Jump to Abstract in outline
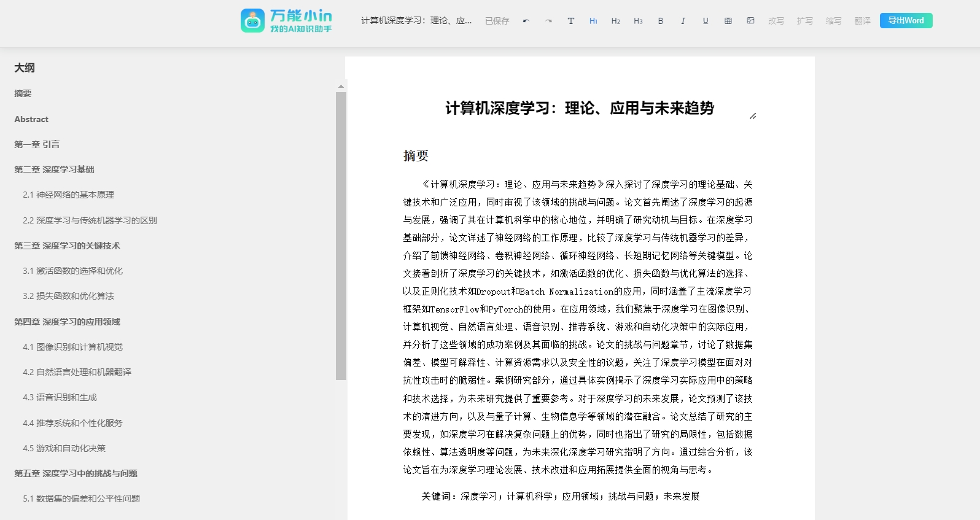The image size is (980, 520). [x=31, y=119]
